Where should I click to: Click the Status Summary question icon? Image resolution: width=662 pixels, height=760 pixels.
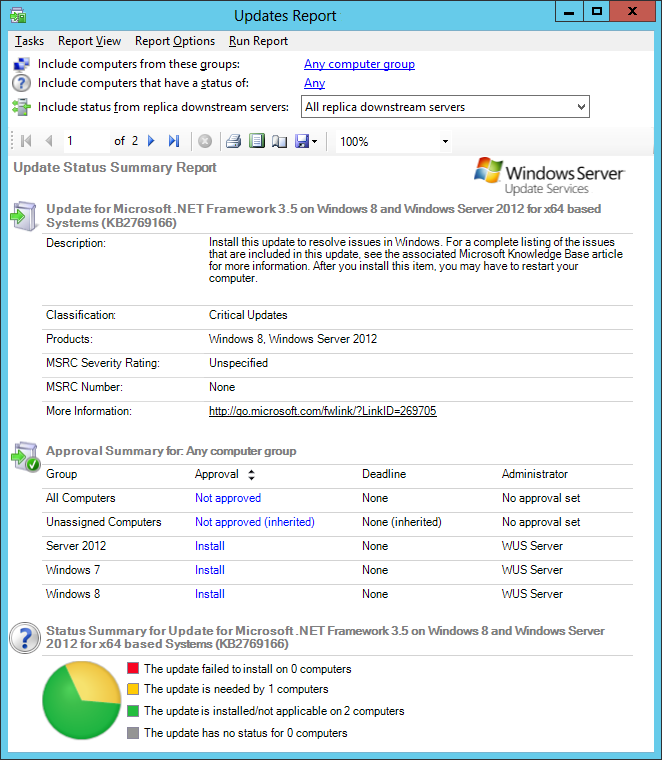click(x=25, y=638)
